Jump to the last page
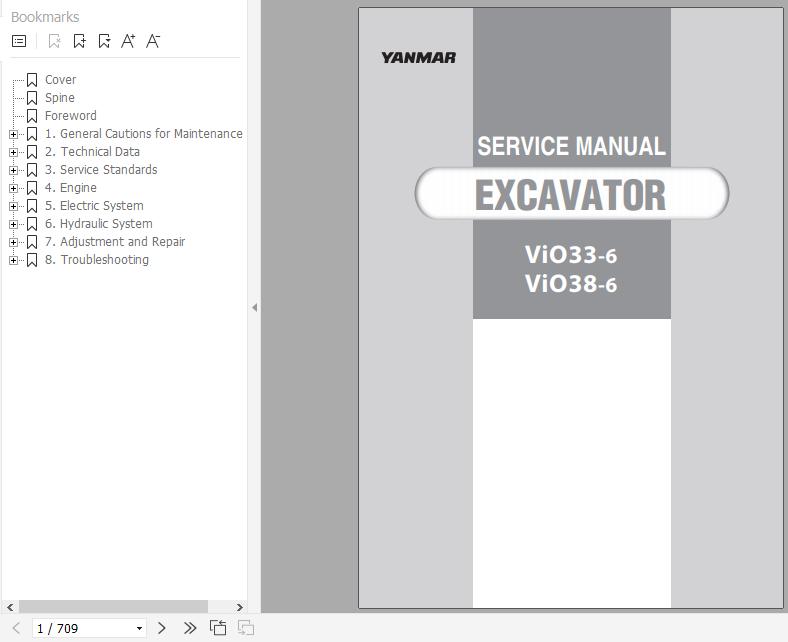 [189, 628]
